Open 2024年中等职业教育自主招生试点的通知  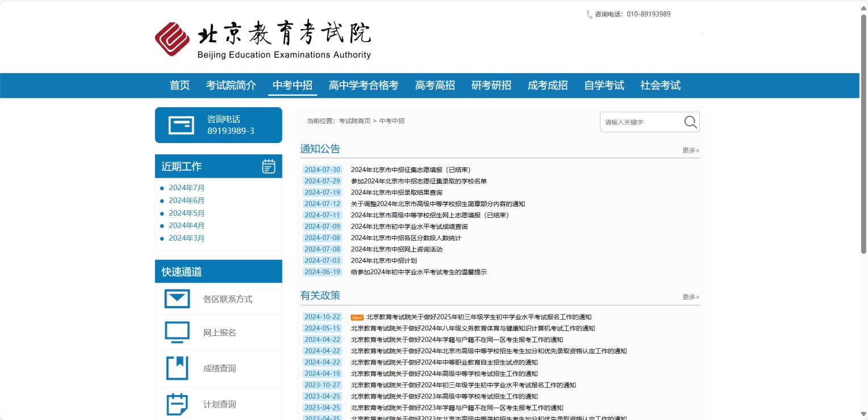pos(444,362)
